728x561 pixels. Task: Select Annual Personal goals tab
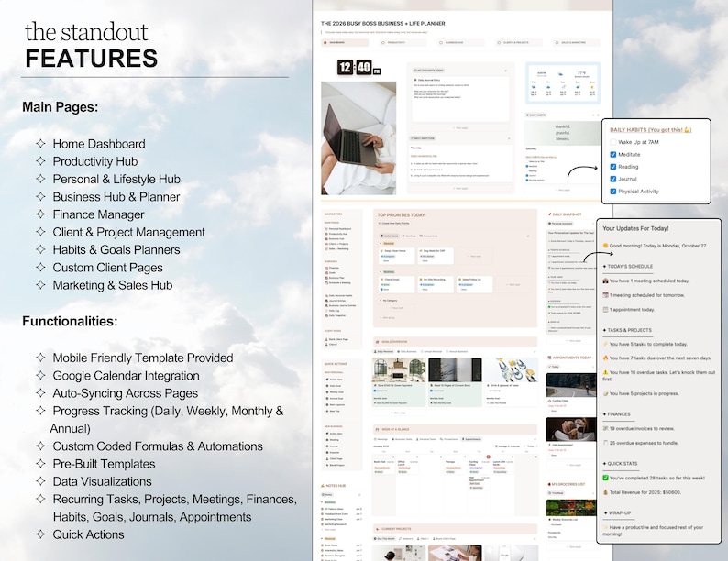(432, 352)
